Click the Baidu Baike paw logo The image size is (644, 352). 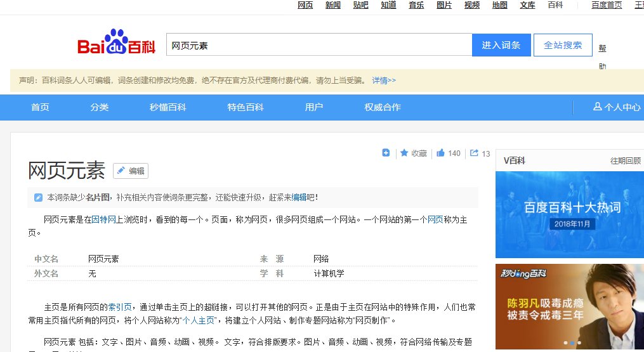click(x=116, y=41)
